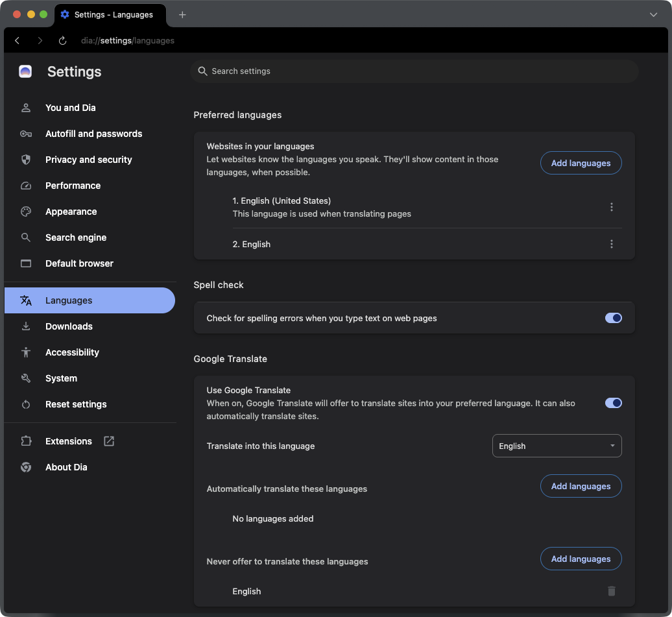Click the Performance gauge icon
This screenshot has width=672, height=617.
click(26, 186)
